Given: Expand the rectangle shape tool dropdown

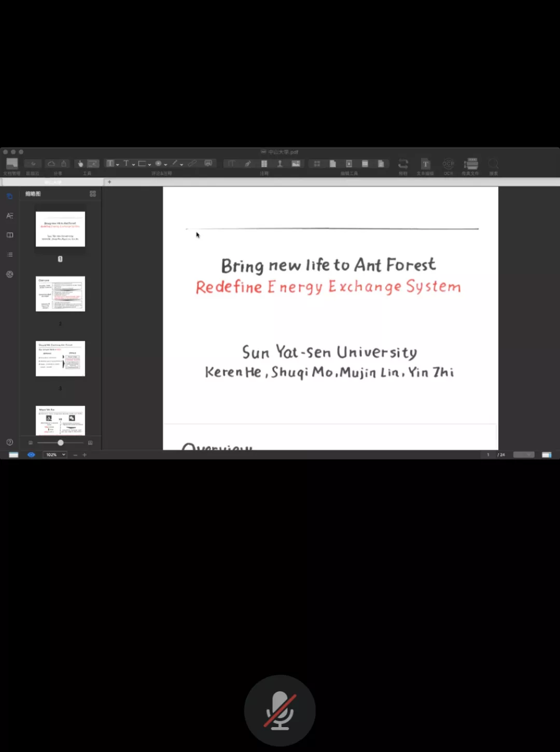Looking at the screenshot, I should point(149,164).
